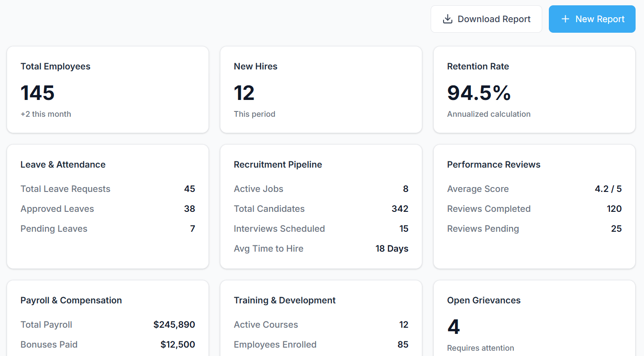The image size is (644, 356).
Task: Click the Pending Leaves value 7
Action: coord(193,229)
